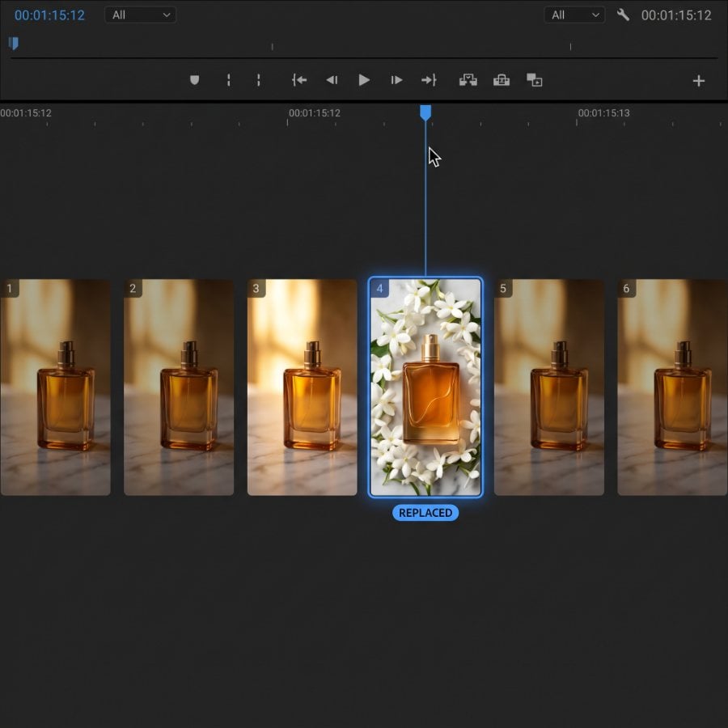
Task: Click middle ruler label 00:01:15:12
Action: pyautogui.click(x=315, y=112)
